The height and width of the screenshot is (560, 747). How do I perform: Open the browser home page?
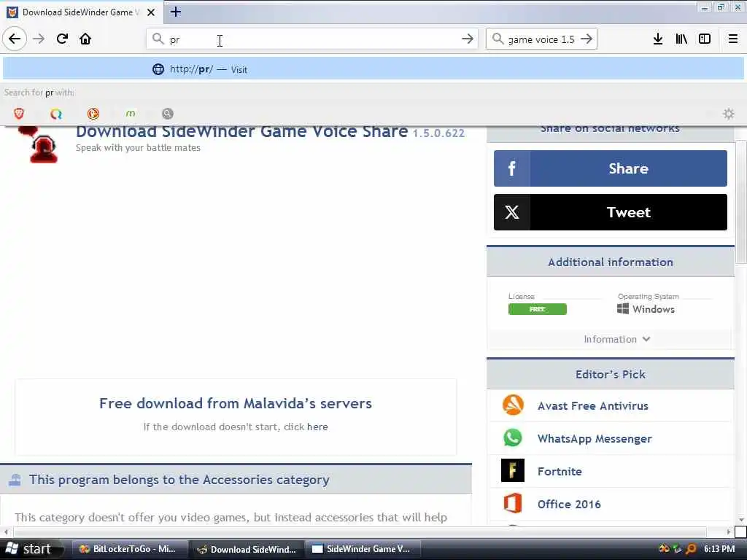[x=85, y=39]
